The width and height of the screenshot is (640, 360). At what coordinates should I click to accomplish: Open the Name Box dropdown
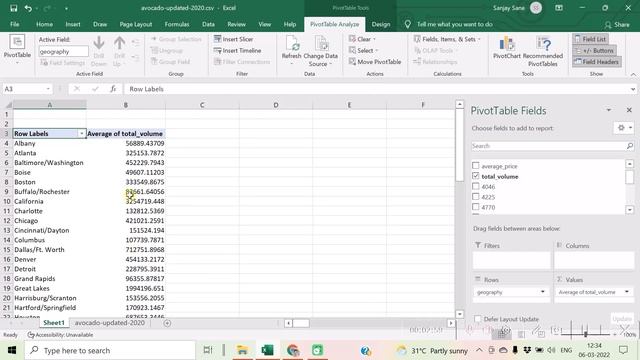[x=48, y=89]
